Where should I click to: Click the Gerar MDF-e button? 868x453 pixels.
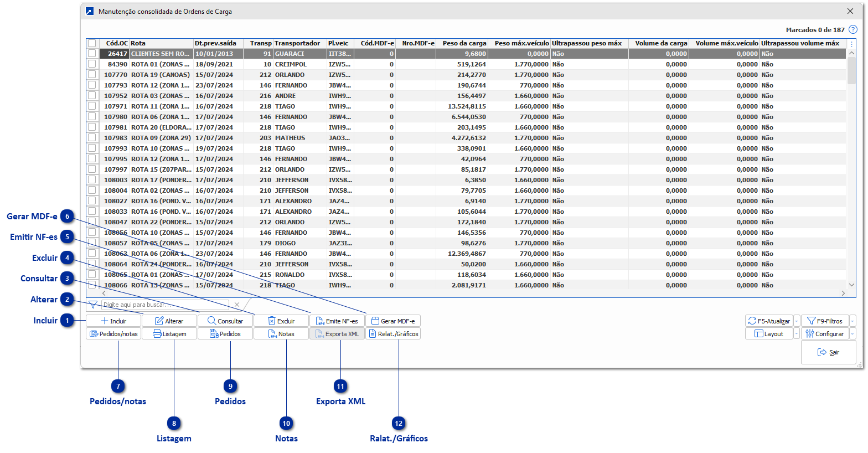(393, 321)
